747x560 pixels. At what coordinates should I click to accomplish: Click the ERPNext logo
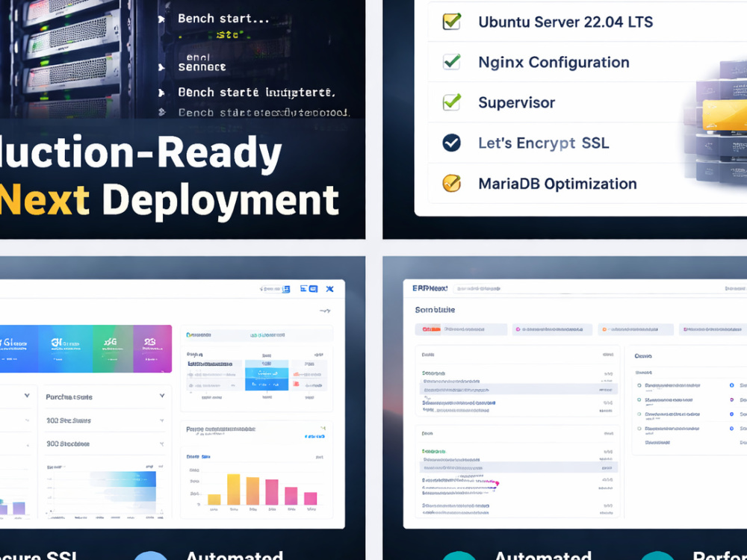pyautogui.click(x=430, y=288)
